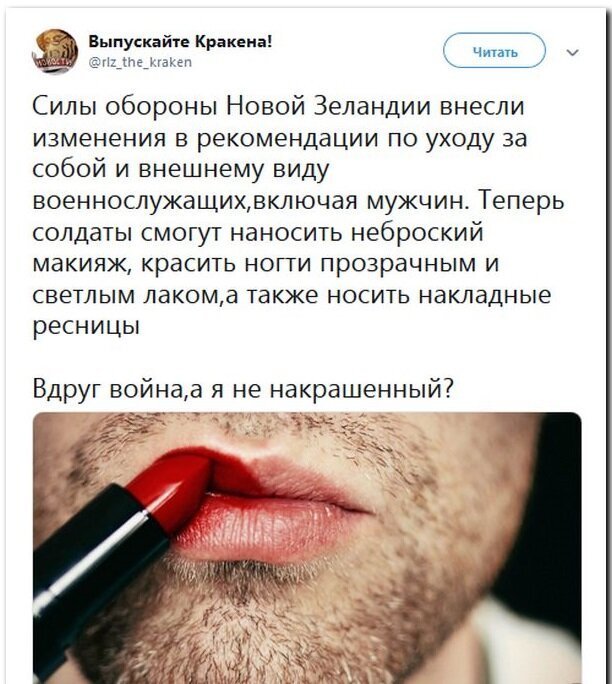Click the first tweet line Силы обороны Новой Зеландии

coord(278,106)
